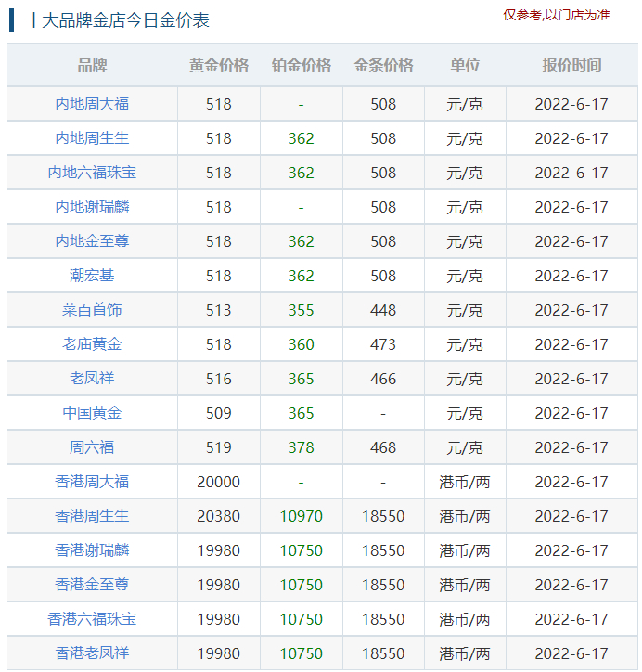
Task: Click the red note 仅参考,以门店为准
Action: [x=557, y=16]
